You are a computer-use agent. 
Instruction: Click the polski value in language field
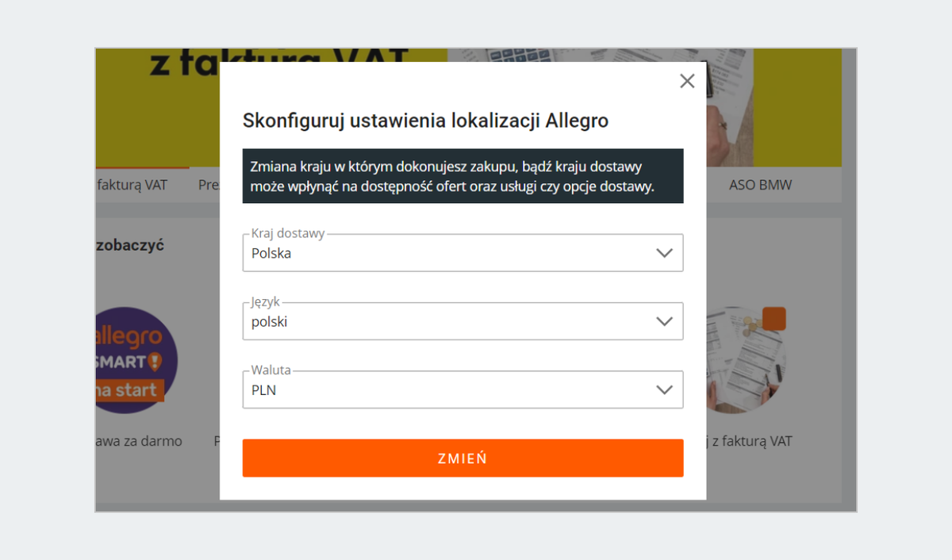269,322
